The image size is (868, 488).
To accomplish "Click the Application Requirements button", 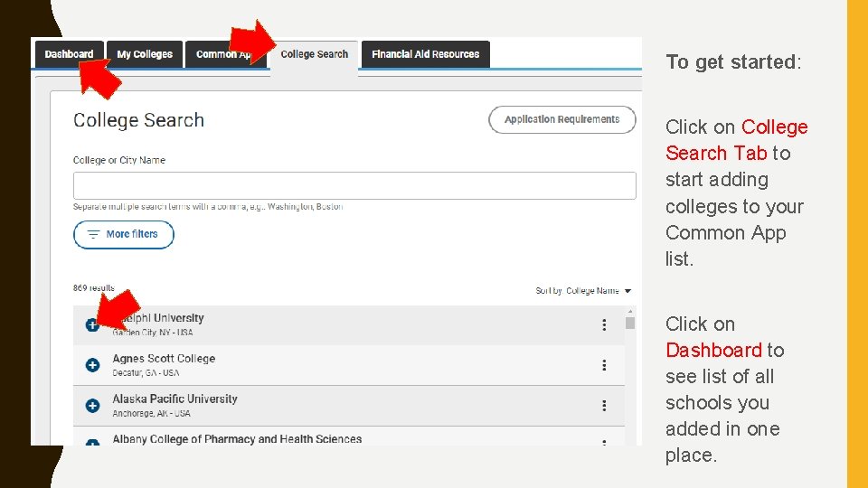I will click(561, 119).
